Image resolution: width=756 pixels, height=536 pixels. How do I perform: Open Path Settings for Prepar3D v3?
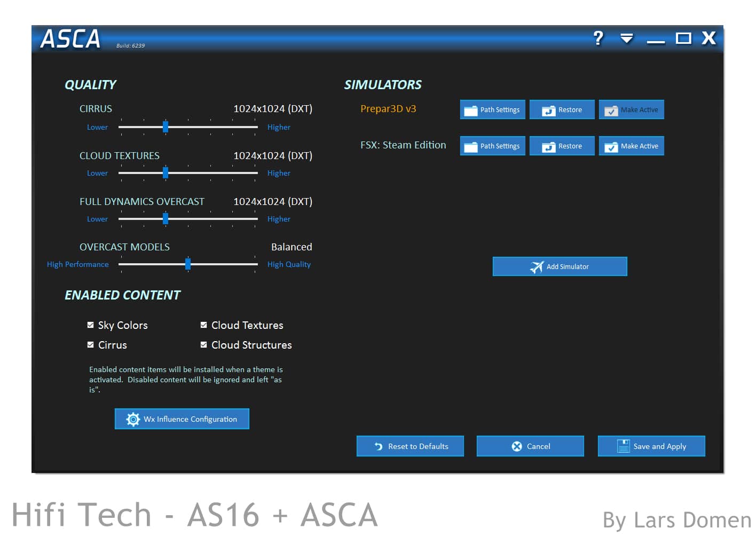click(x=492, y=109)
